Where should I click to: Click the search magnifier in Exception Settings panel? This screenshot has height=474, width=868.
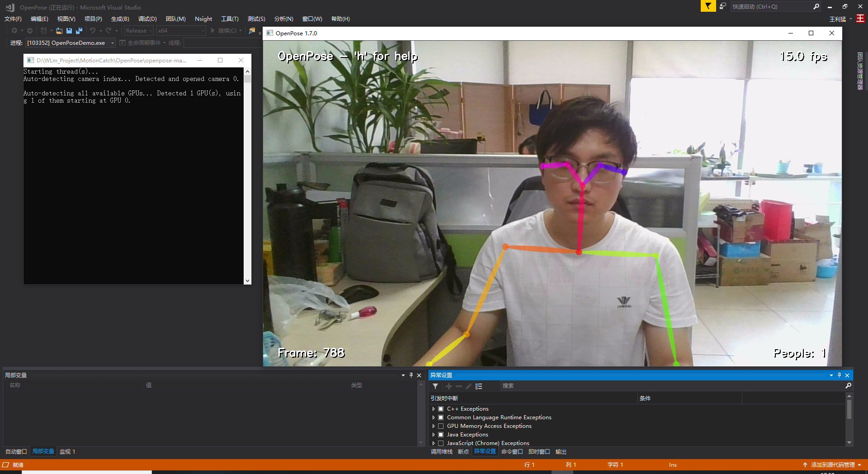[848, 386]
